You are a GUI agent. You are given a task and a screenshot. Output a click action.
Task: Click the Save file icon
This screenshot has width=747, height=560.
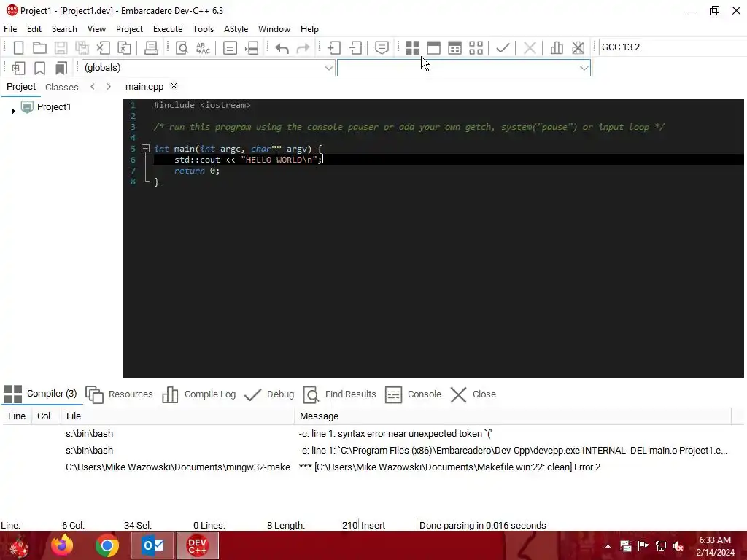pyautogui.click(x=61, y=47)
